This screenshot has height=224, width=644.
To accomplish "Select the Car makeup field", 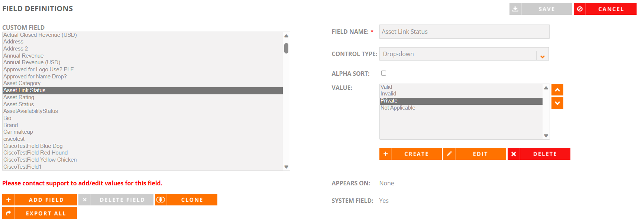I will [x=143, y=132].
